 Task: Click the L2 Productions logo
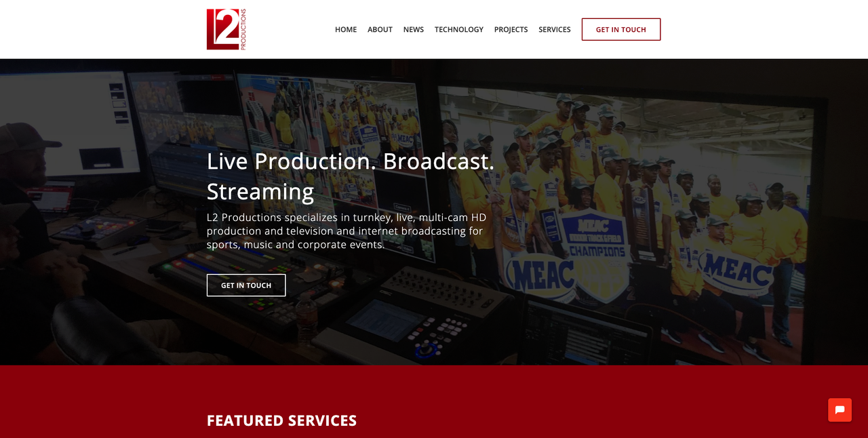point(226,29)
